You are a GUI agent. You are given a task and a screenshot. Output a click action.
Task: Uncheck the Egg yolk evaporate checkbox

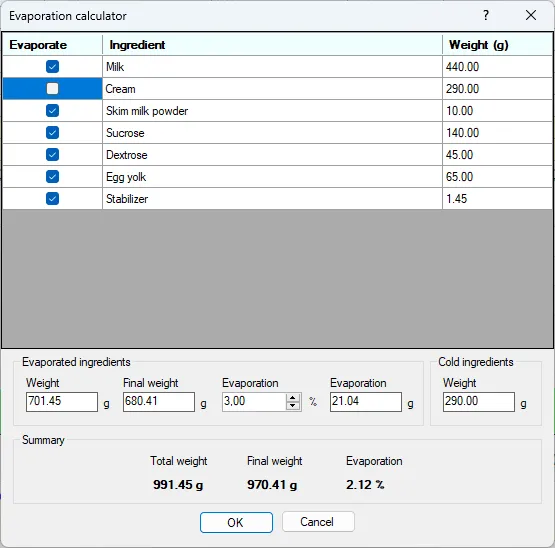coord(52,176)
